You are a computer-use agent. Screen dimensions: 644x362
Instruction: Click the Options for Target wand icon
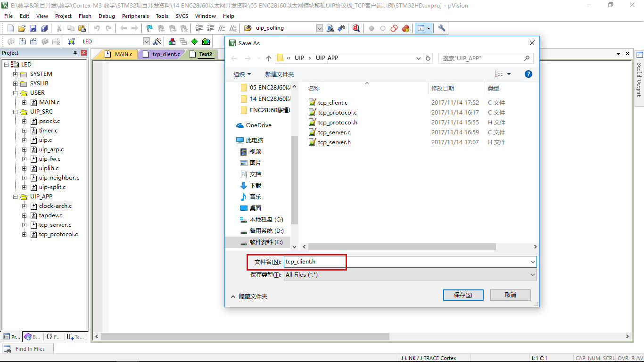[156, 41]
